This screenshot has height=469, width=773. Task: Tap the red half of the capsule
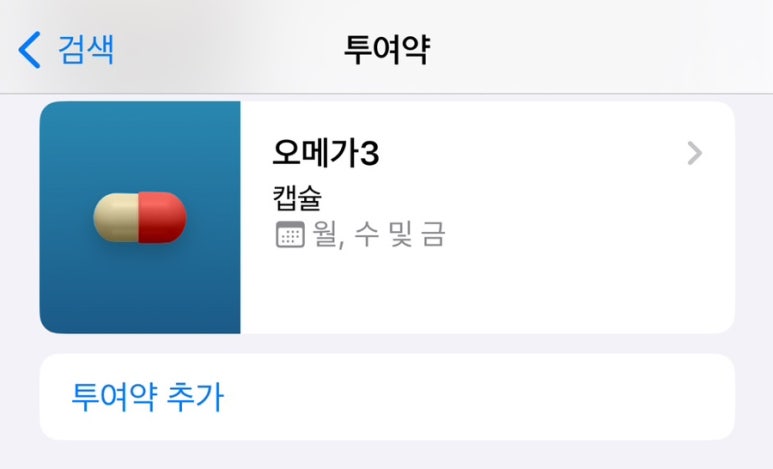(162, 217)
